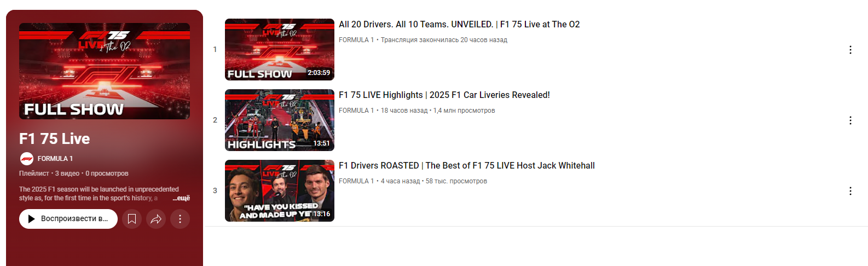868x266 pixels.
Task: Click FORMULA 1 under the All 20 Drivers video
Action: (356, 40)
